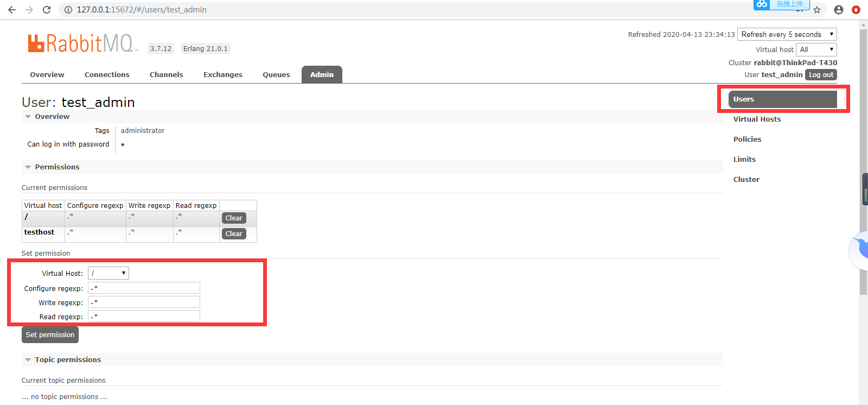
Task: Click the 3.7.12 version badge
Action: 161,49
